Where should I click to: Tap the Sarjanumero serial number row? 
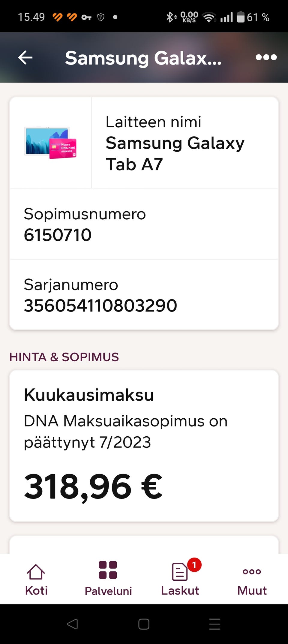coord(144,295)
